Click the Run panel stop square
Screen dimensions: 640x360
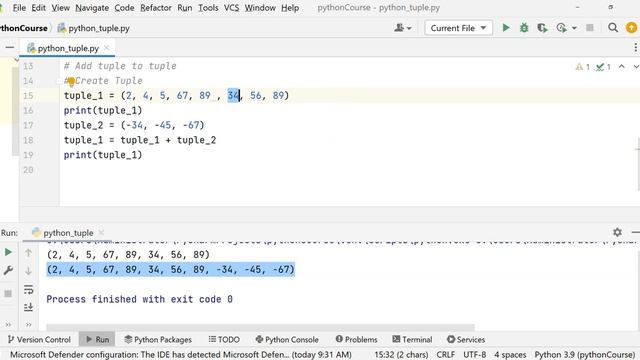[8, 293]
